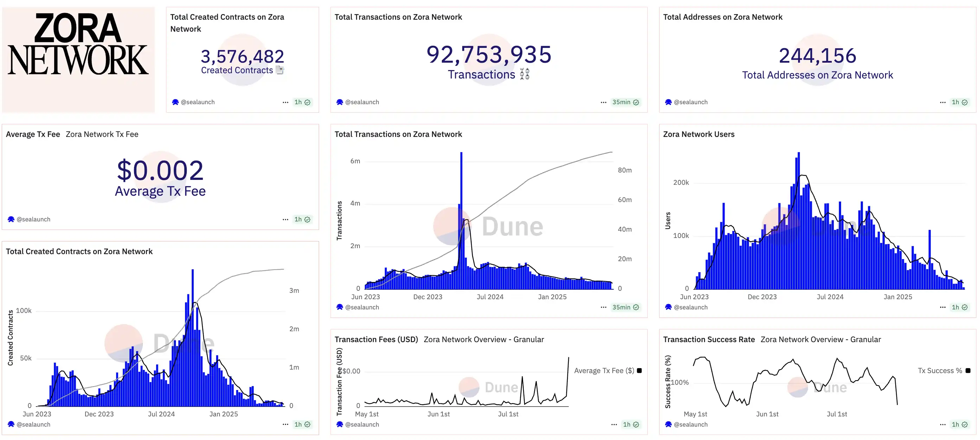Image resolution: width=980 pixels, height=440 pixels.
Task: Click refresh status check icon on Total Transactions counter
Action: pyautogui.click(x=636, y=102)
